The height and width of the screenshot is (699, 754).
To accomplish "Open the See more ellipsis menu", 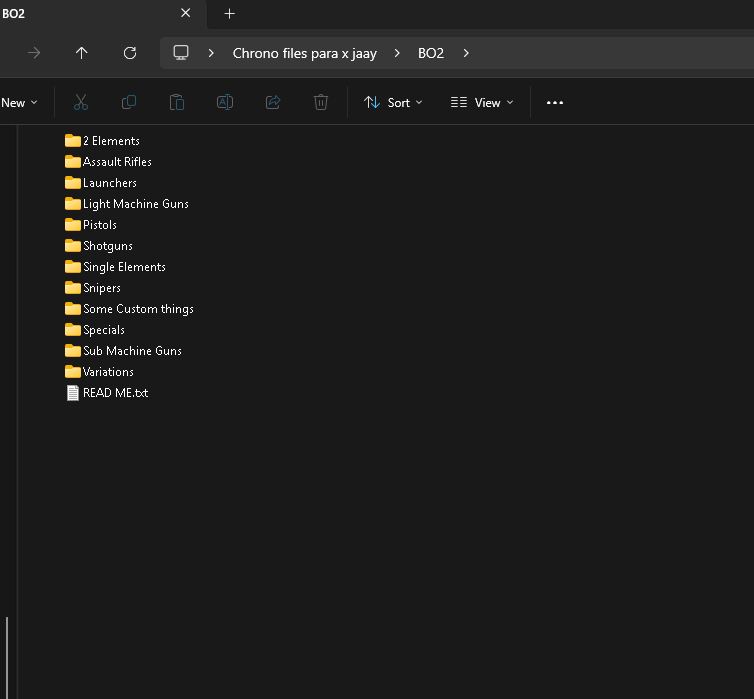I will click(x=555, y=102).
